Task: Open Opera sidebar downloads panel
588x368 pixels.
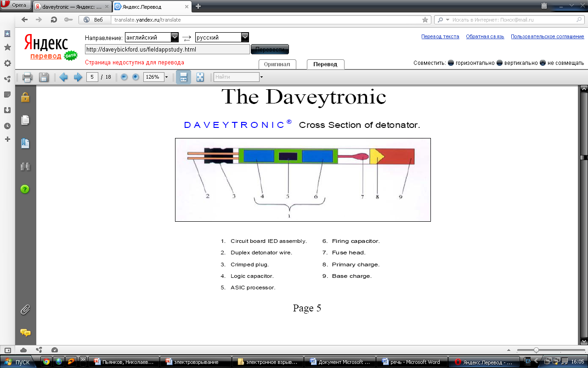Action: click(x=7, y=110)
